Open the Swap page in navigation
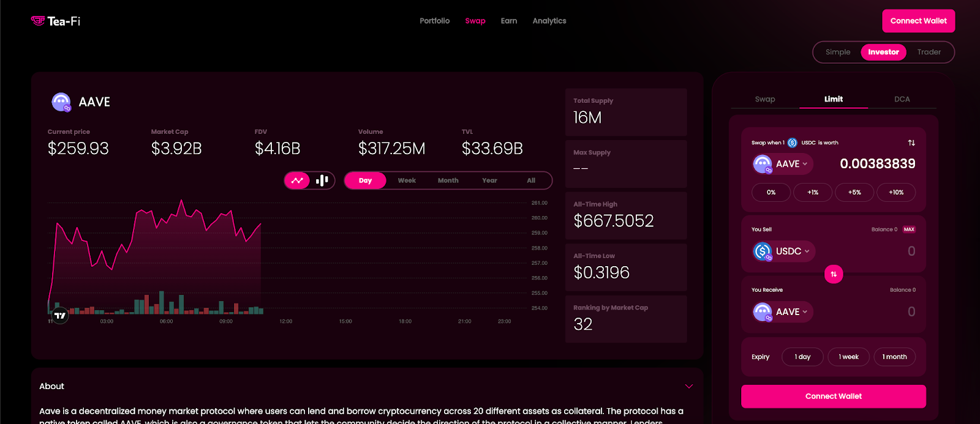Screen dimensions: 980x424 [x=475, y=21]
